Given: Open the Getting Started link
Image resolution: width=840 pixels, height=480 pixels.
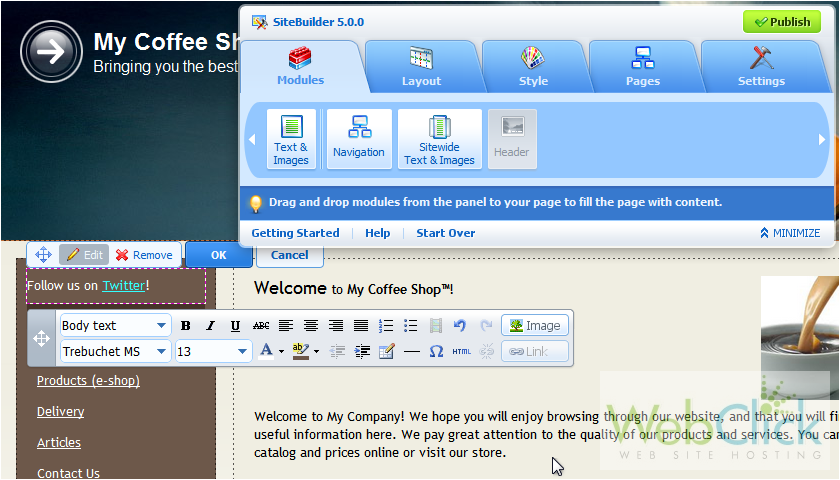Looking at the screenshot, I should 295,233.
